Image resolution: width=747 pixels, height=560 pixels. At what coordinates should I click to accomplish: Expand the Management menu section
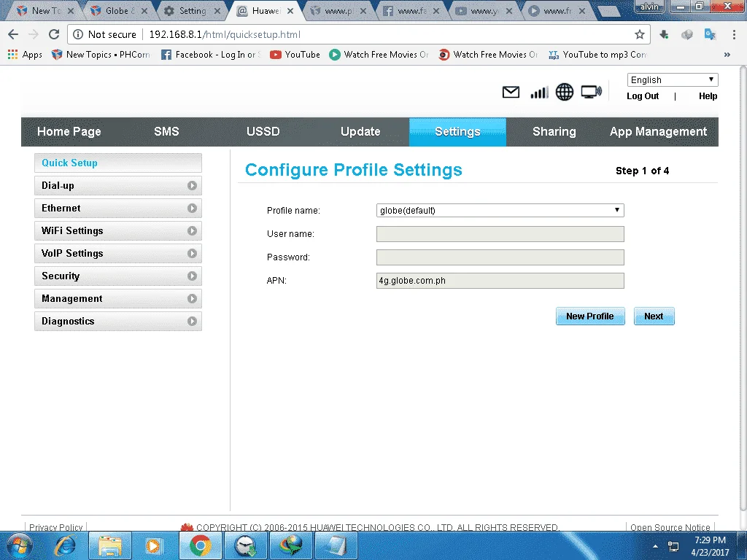coord(118,298)
